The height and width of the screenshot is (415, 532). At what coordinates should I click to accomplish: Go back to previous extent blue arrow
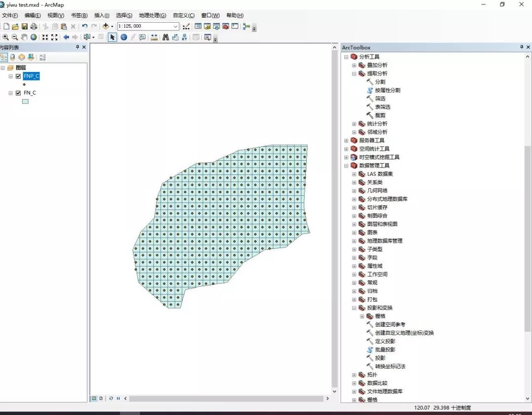pos(66,37)
